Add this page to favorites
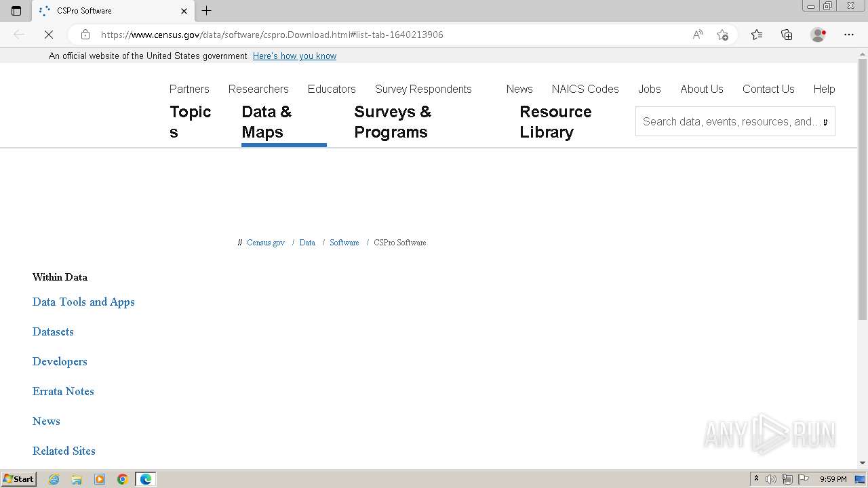 pos(722,35)
